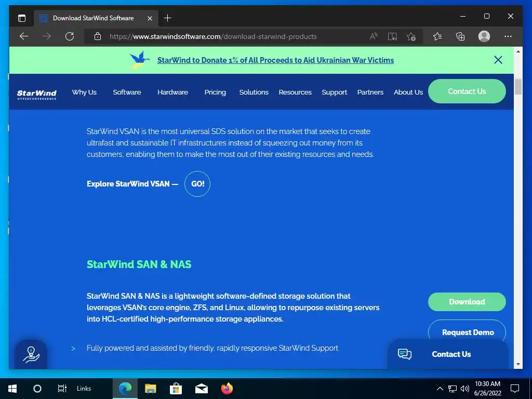Open the Favorites list
Image resolution: width=532 pixels, height=399 pixels.
click(x=437, y=36)
